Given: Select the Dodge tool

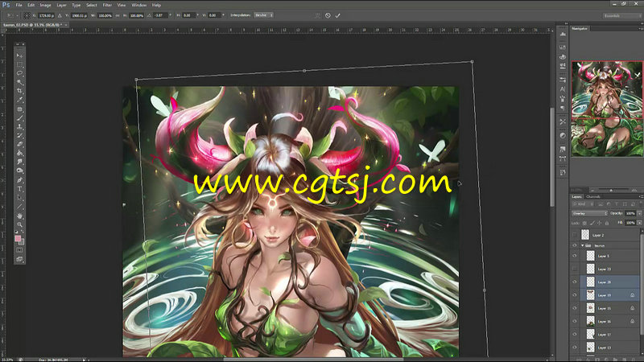Looking at the screenshot, I should (19, 171).
